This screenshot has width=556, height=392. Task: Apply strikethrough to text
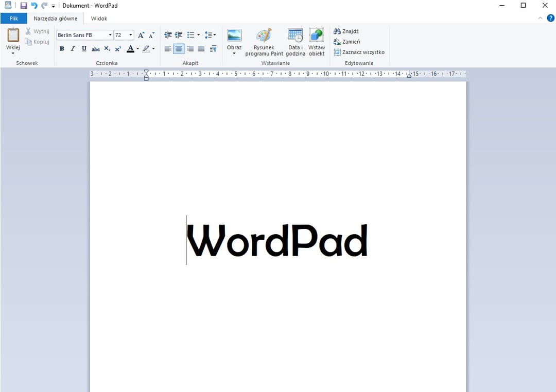coord(95,49)
